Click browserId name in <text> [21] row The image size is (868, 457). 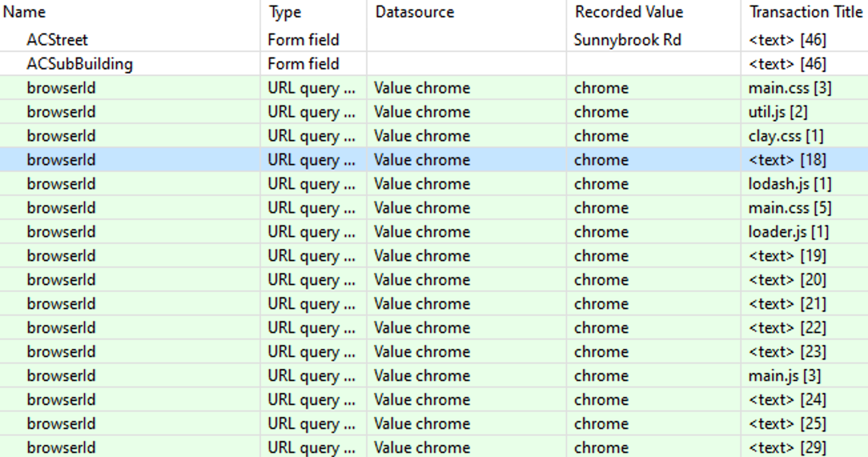point(61,304)
